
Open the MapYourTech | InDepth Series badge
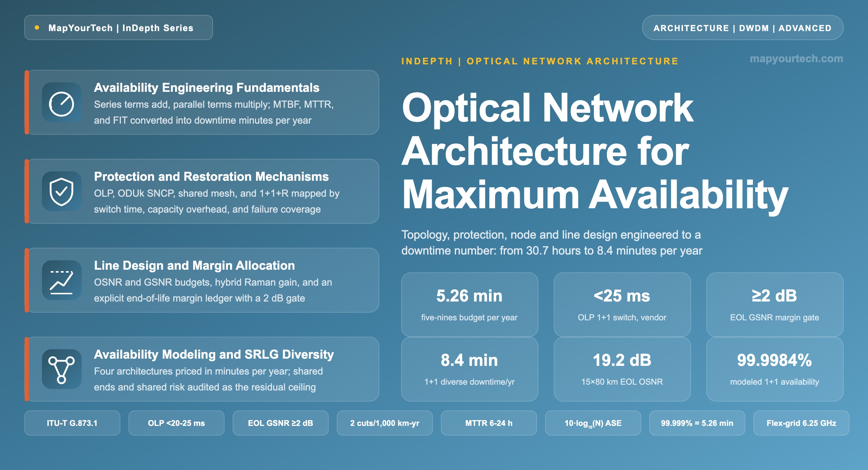coord(119,27)
